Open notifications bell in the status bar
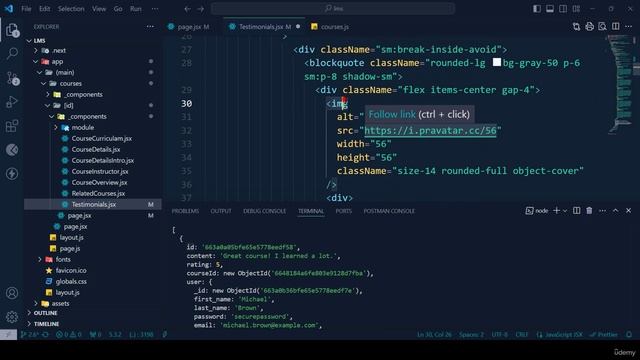The image size is (640, 360). [629, 335]
